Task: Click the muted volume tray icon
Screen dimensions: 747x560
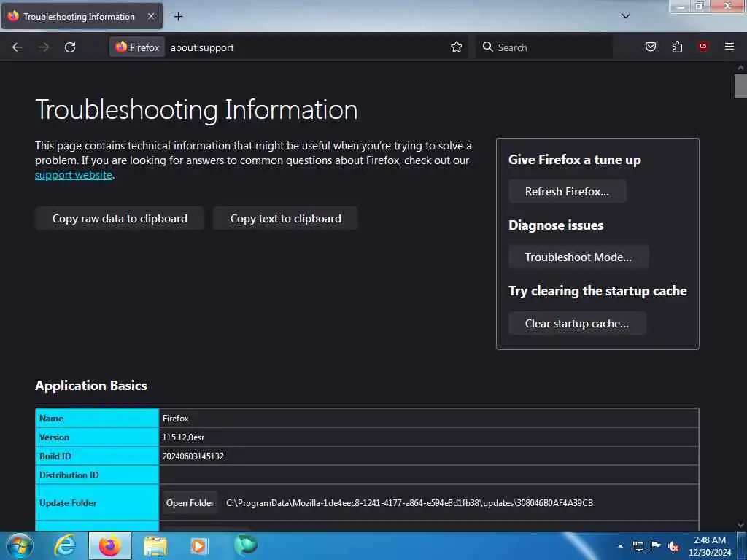Action: 673,546
